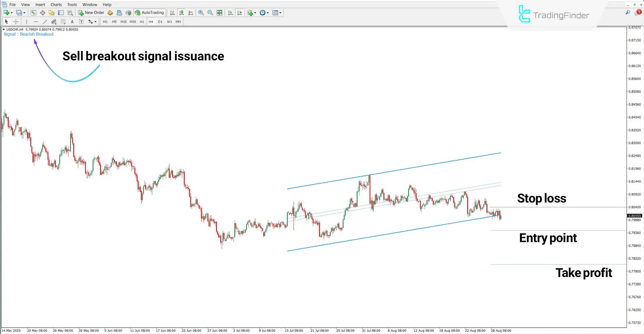Switch chart to candlestick display mode
This screenshot has height=334, width=644.
point(182,13)
